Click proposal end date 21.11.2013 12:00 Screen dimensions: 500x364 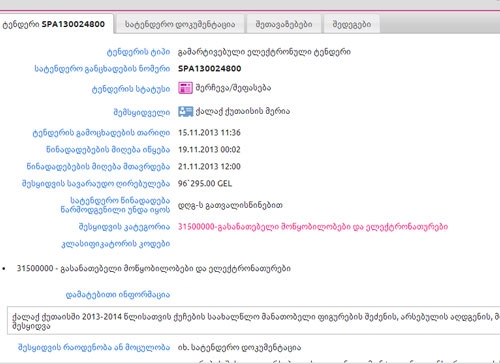pyautogui.click(x=209, y=166)
